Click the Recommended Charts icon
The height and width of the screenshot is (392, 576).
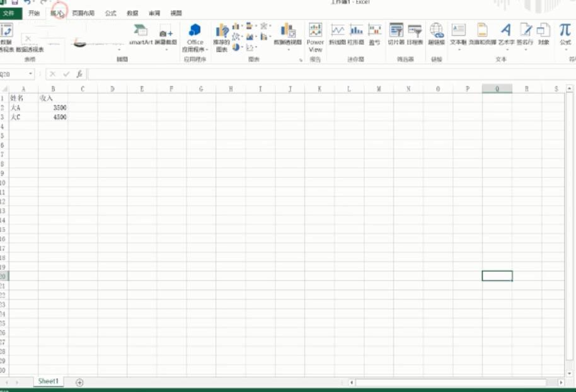point(221,37)
